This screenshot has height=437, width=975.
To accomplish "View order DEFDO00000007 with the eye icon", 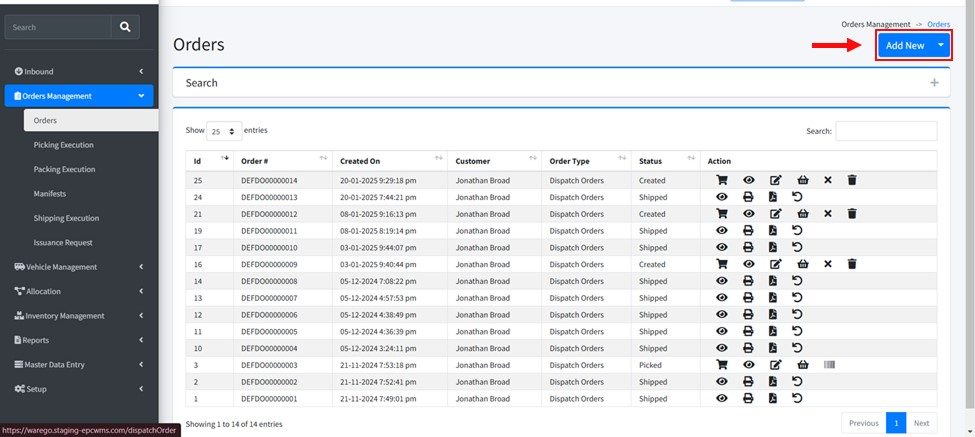I will tap(722, 298).
